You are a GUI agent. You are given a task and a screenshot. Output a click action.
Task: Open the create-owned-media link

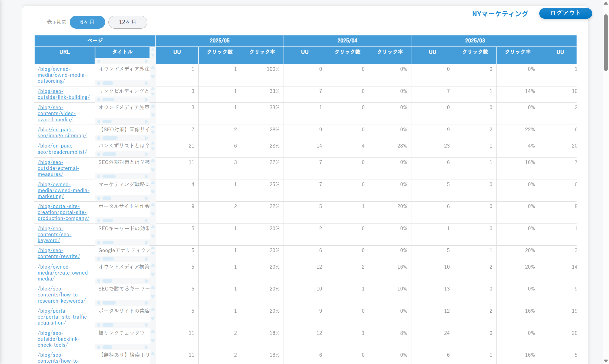(x=64, y=273)
